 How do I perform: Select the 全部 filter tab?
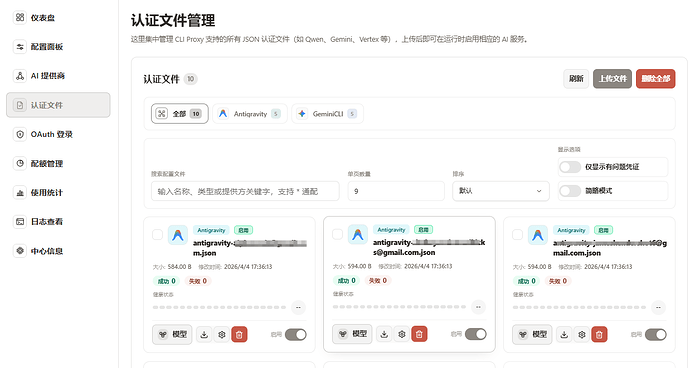pyautogui.click(x=180, y=114)
